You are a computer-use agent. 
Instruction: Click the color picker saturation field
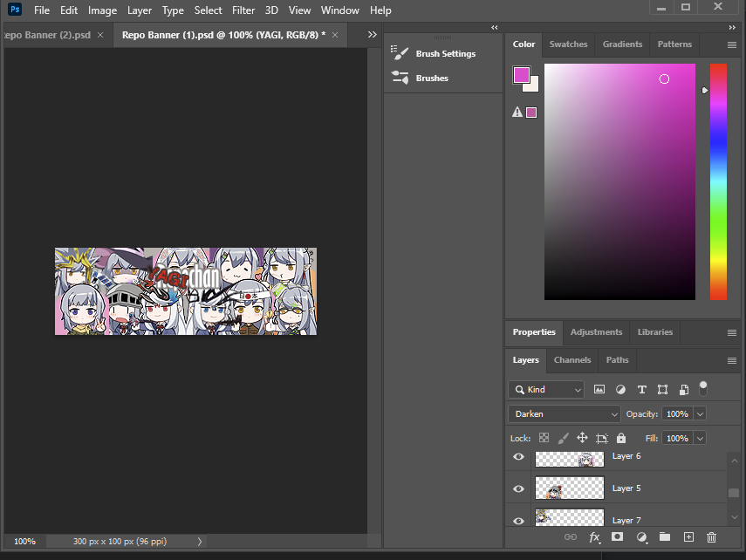click(x=619, y=181)
